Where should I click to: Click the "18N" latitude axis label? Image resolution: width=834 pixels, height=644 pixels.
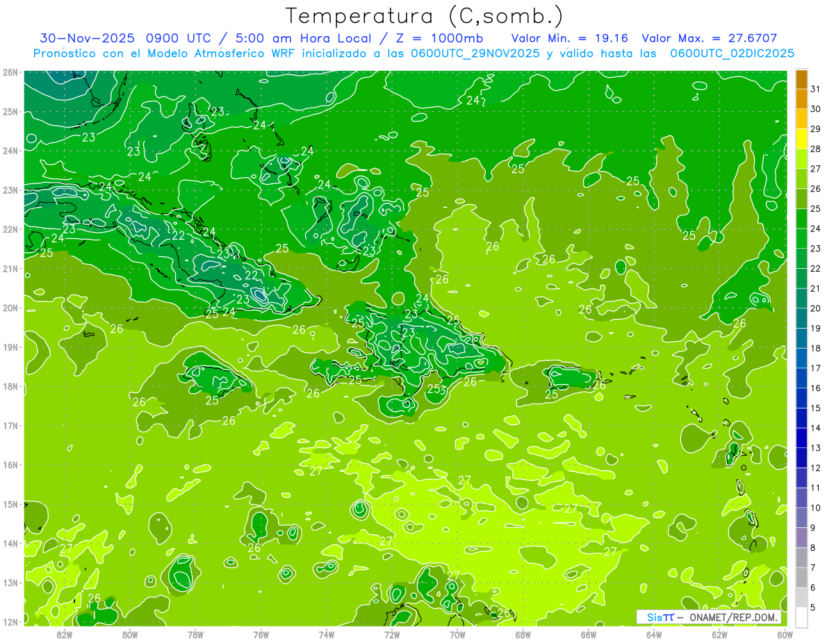pos(10,386)
